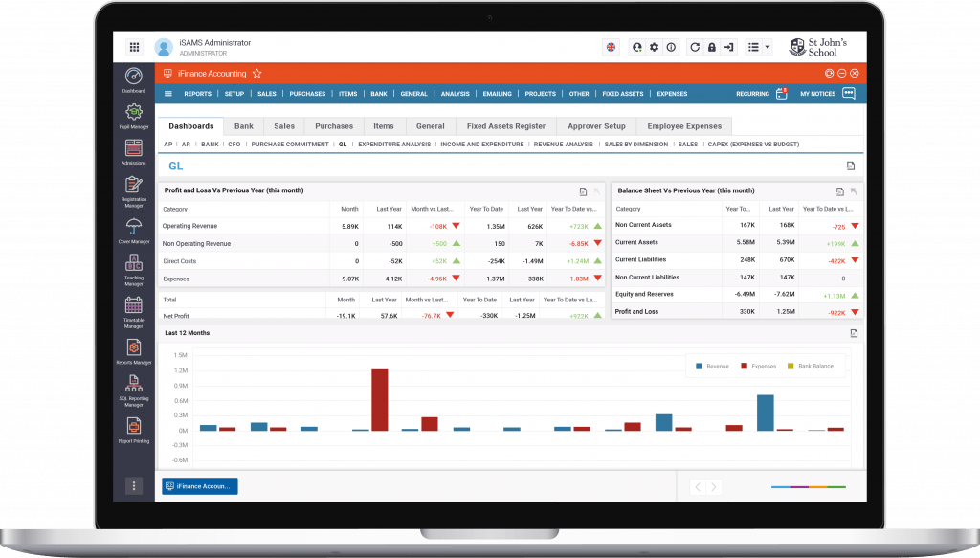The height and width of the screenshot is (558, 980).
Task: Click the iSAMS Administrator avatar
Action: tap(164, 48)
